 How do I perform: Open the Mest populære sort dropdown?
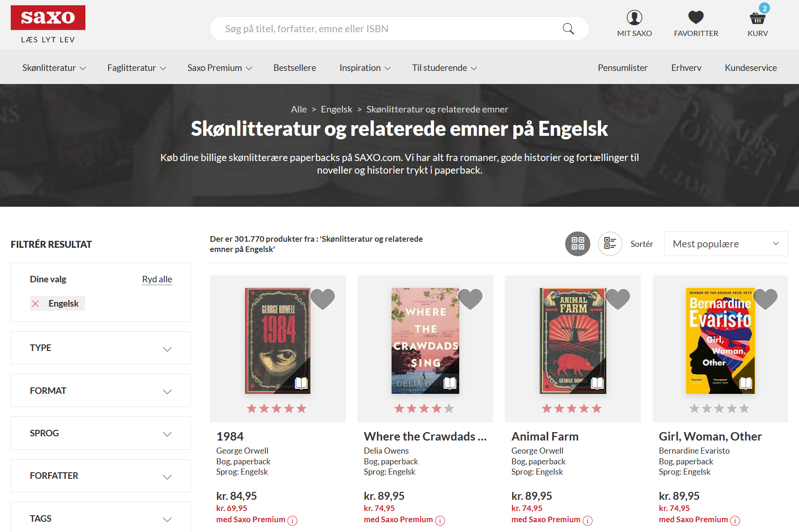coord(726,244)
